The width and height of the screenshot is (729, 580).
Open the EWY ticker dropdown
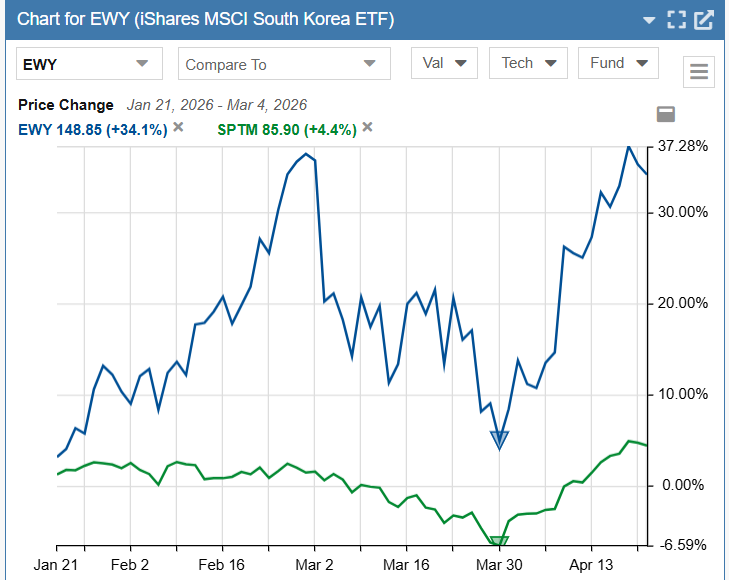point(89,64)
